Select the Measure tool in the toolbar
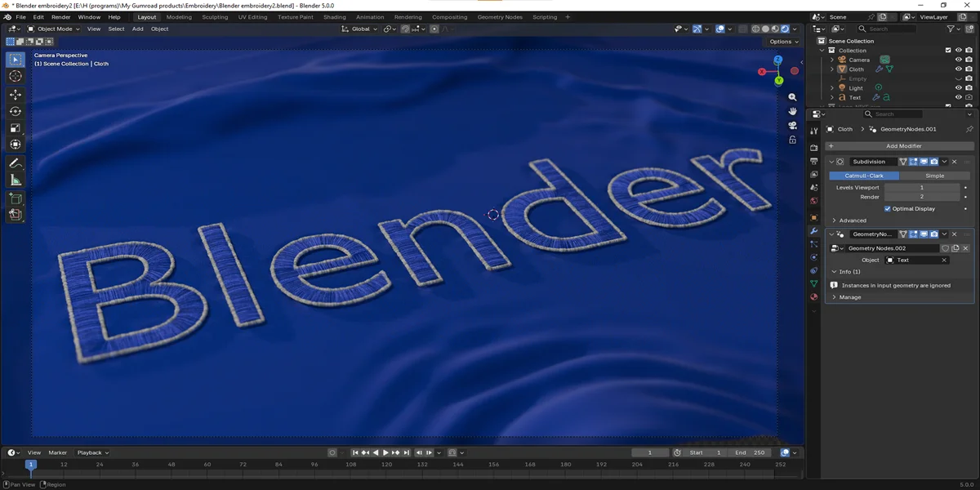Screen dimensions: 980x490 (15, 179)
